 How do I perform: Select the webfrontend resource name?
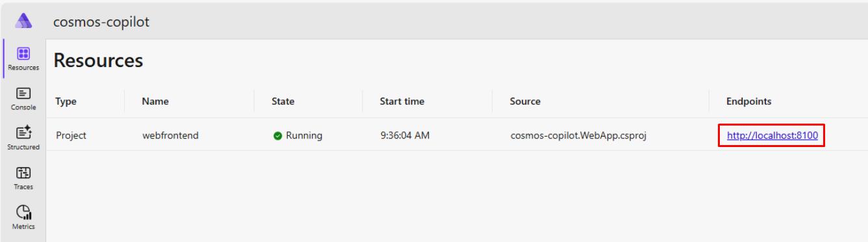170,136
